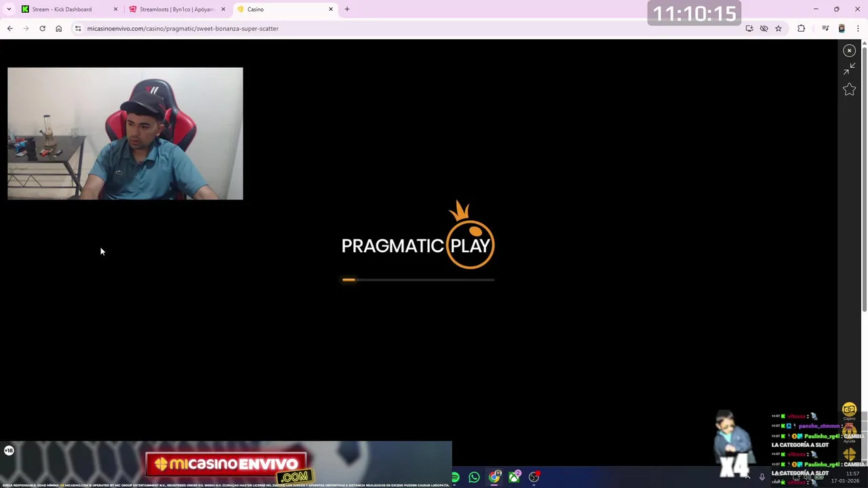This screenshot has width=868, height=488.
Task: Click the Pragmatic Play loading bar
Action: 418,279
